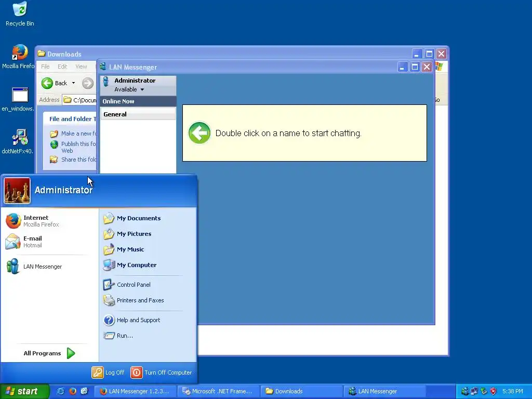The width and height of the screenshot is (532, 399).
Task: Click the Online Now header
Action: tap(138, 101)
